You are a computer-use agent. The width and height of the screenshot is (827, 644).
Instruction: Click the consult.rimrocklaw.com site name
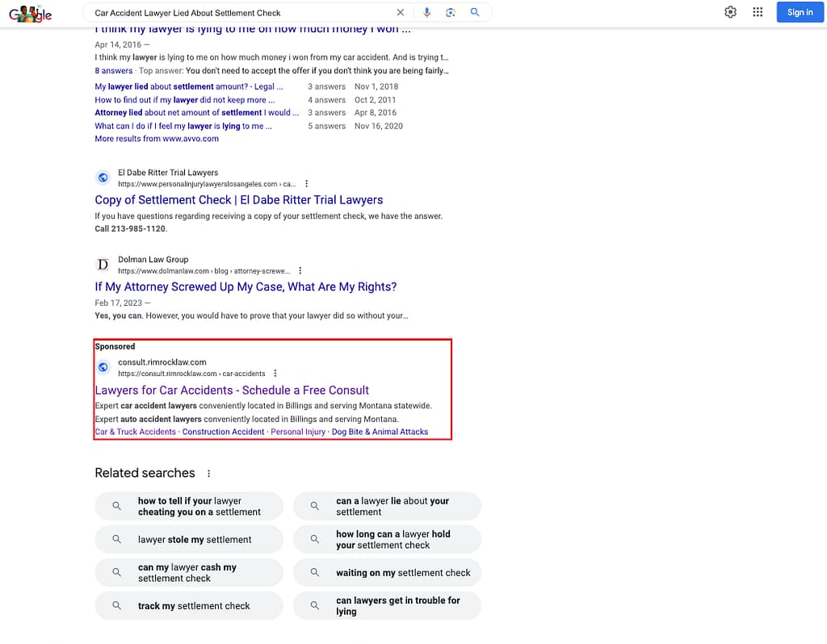[x=162, y=362]
